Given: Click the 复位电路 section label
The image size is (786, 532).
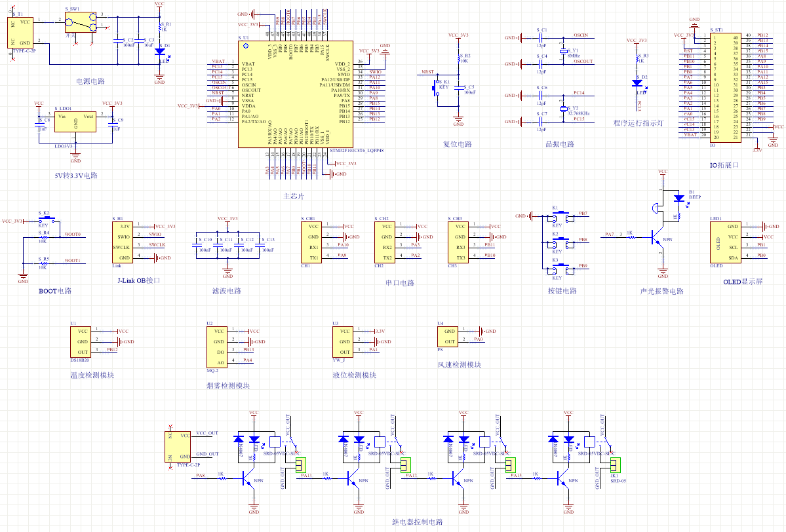Looking at the screenshot, I should click(x=458, y=143).
